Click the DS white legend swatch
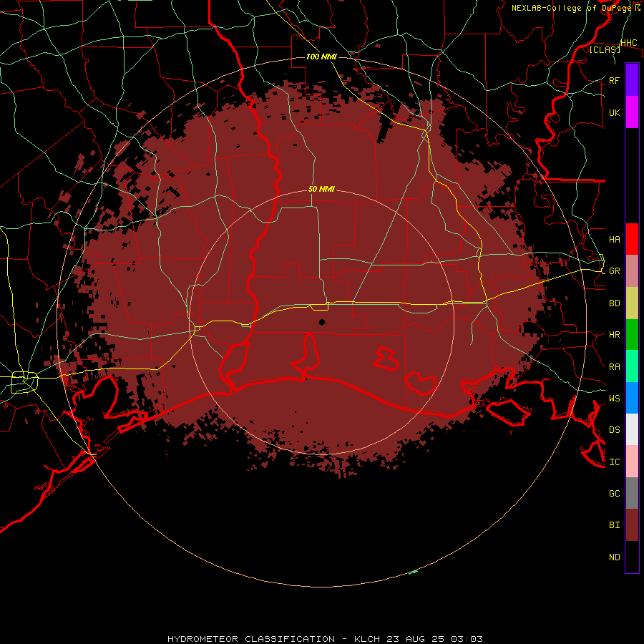The width and height of the screenshot is (644, 644). click(x=632, y=429)
